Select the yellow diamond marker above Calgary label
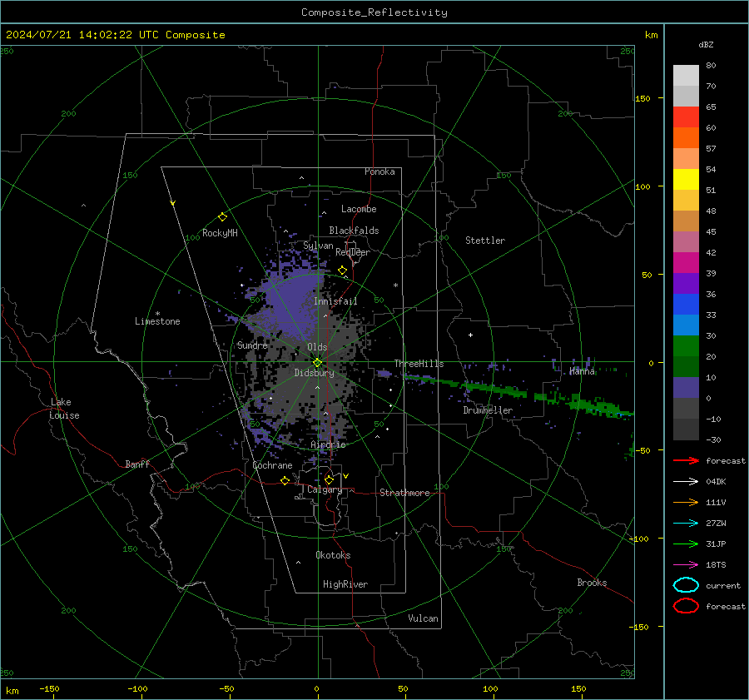 pos(329,479)
